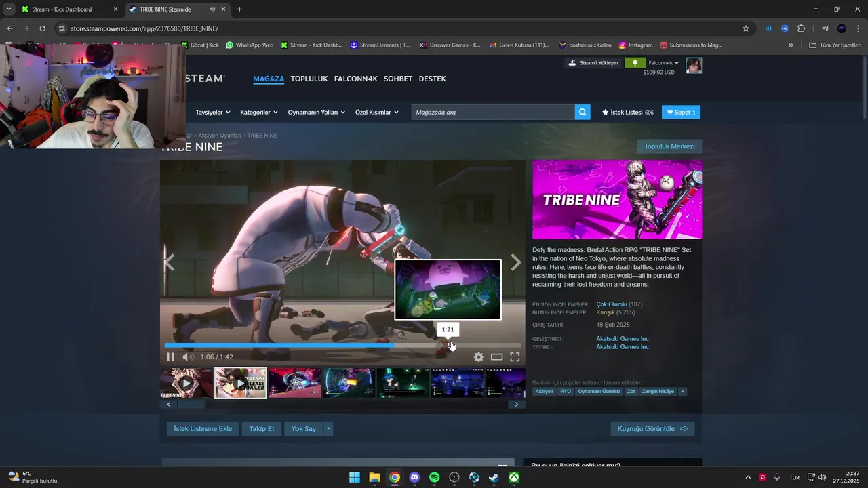Mute the trailer volume
The height and width of the screenshot is (488, 868).
(x=188, y=357)
